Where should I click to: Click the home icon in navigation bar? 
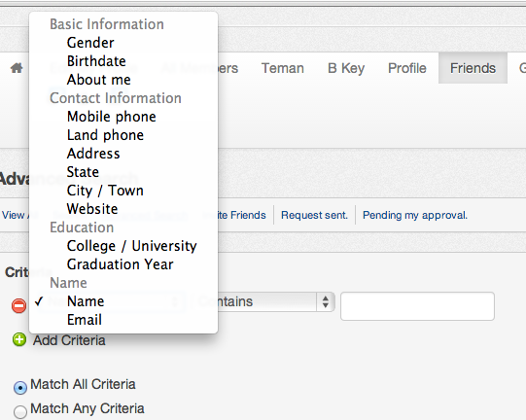click(17, 68)
